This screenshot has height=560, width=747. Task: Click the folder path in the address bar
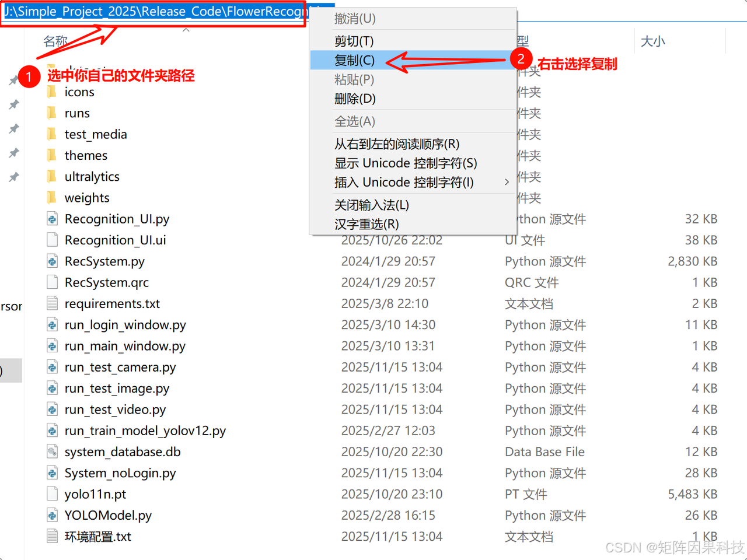point(156,12)
